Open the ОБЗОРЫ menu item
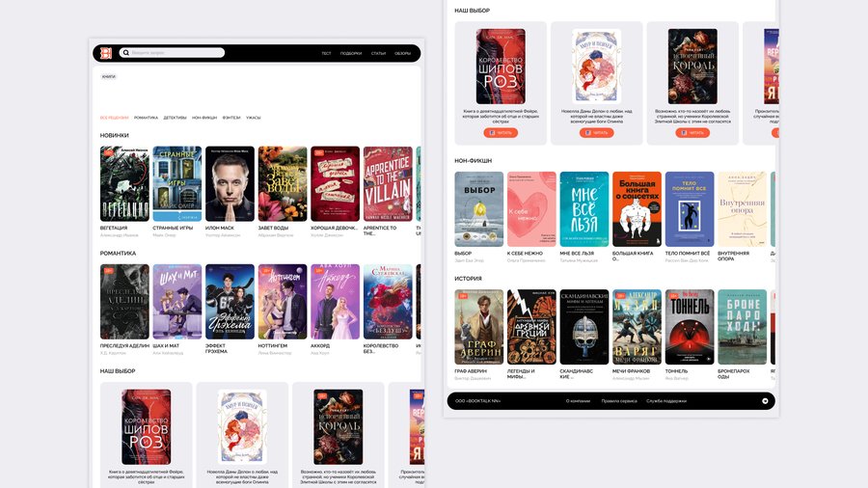 click(402, 54)
